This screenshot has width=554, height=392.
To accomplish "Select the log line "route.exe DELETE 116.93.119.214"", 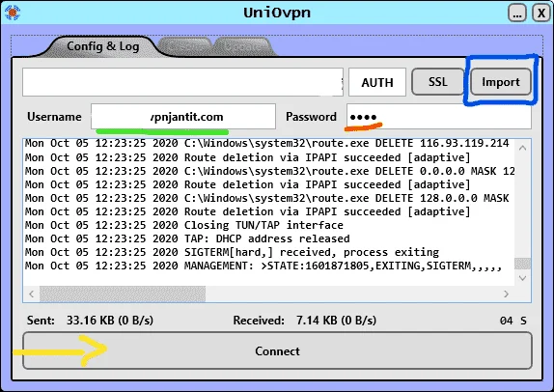I will click(266, 144).
